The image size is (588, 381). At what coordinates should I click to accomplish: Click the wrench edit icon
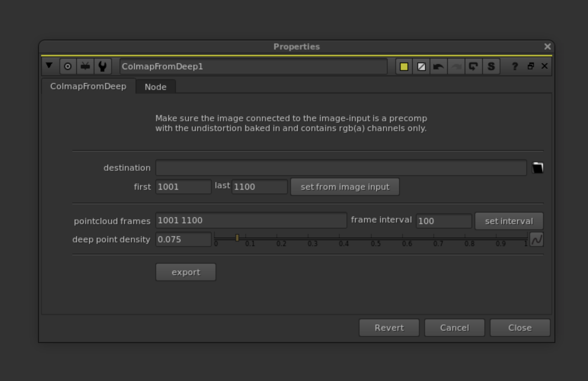102,66
